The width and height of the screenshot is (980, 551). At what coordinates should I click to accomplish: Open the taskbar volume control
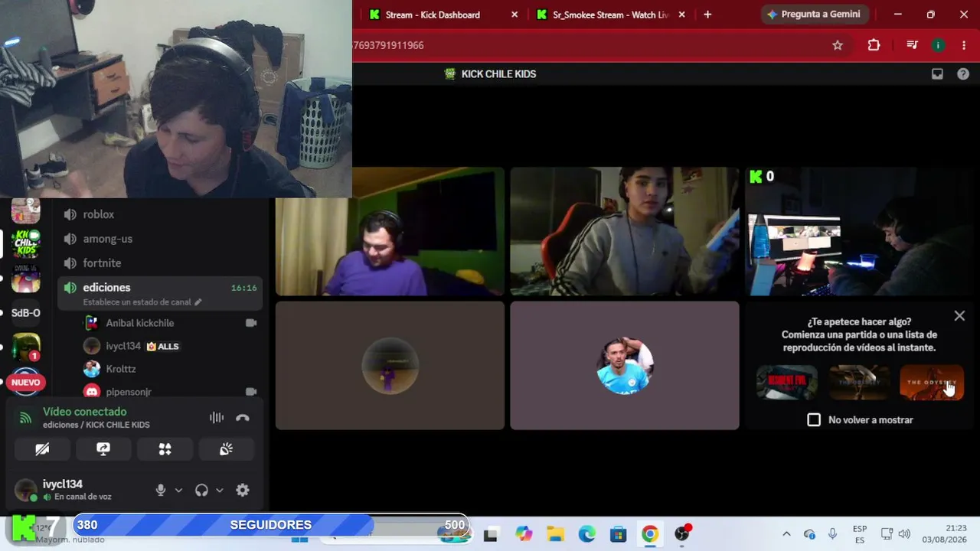(x=904, y=534)
